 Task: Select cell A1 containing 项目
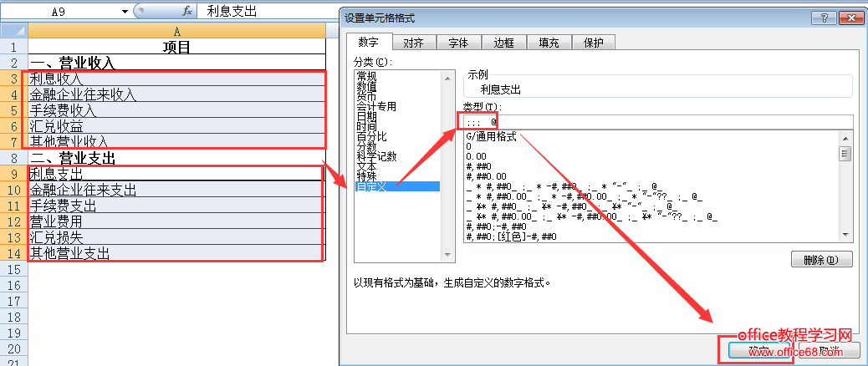coord(176,47)
